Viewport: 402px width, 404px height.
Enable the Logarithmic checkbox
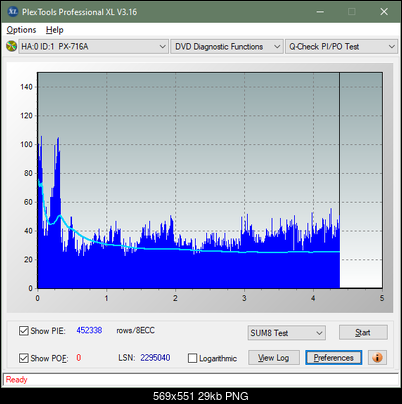[192, 358]
